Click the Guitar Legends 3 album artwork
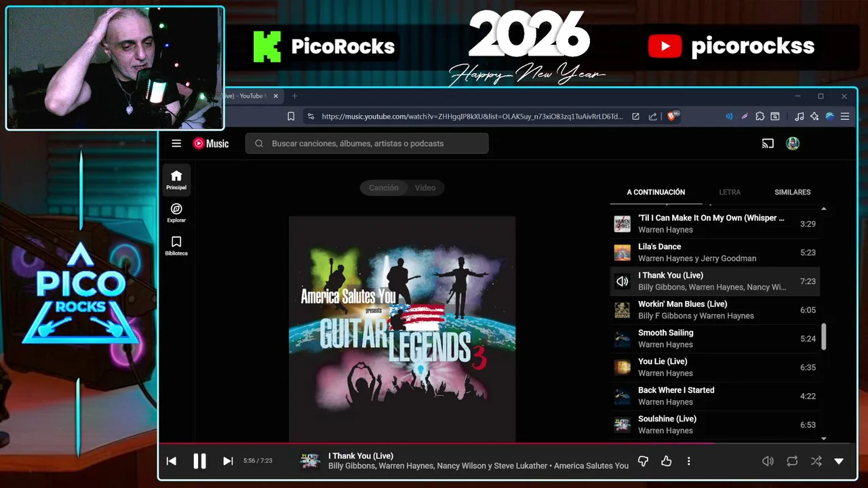The height and width of the screenshot is (488, 868). pos(402,329)
